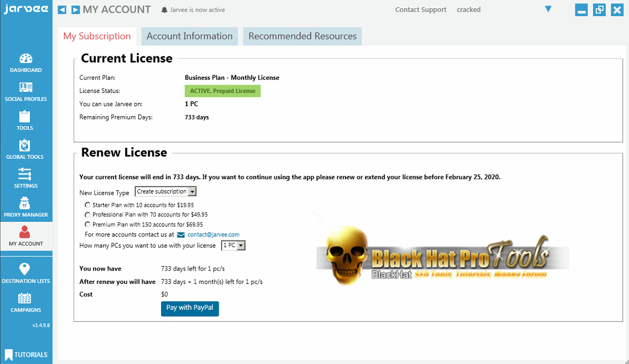Click the cracked username label
Viewport: 629px width, 364px height.
(468, 9)
